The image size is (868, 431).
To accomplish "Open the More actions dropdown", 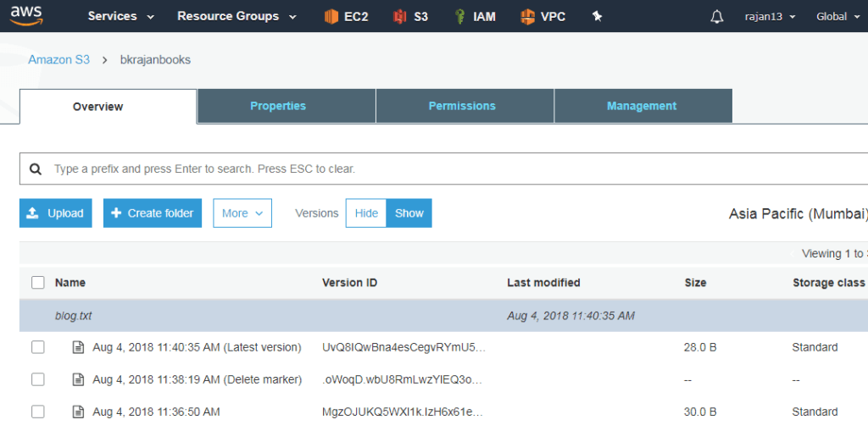I will tap(242, 213).
